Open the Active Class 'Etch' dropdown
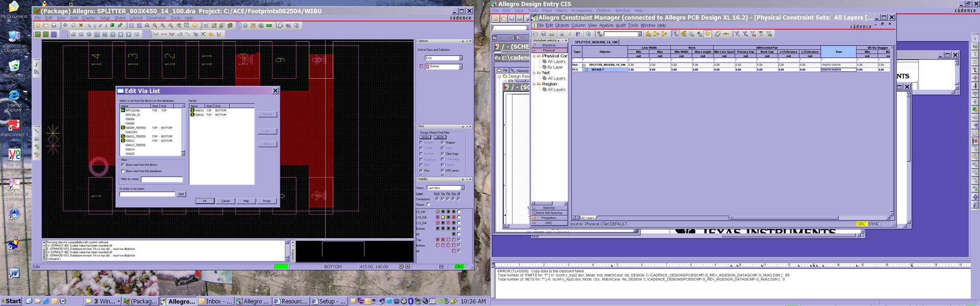Viewport: 980px width, 306px height. [x=460, y=58]
